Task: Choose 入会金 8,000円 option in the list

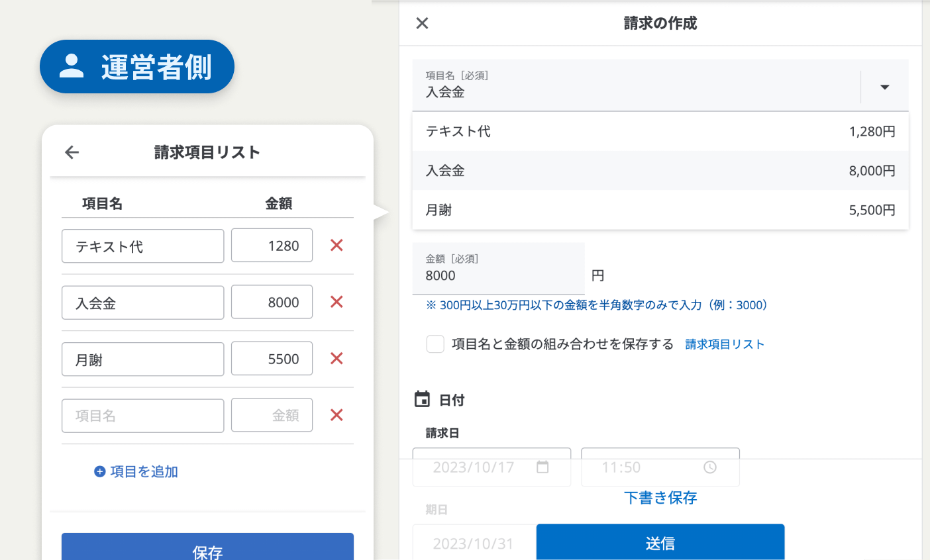Action: [x=660, y=171]
